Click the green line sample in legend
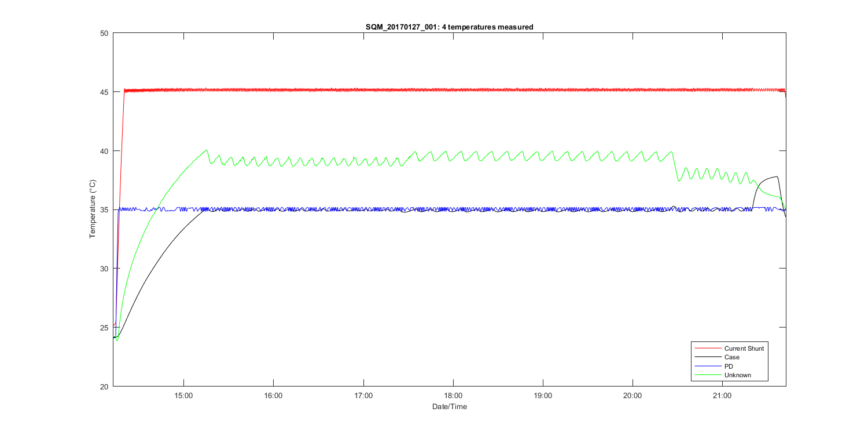Screen dimensions: 868x434 (x=707, y=376)
